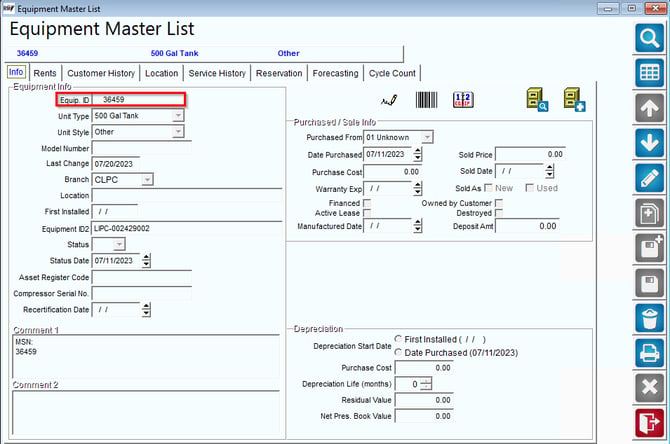
Task: Check the Sold As New checkbox
Action: [x=488, y=188]
